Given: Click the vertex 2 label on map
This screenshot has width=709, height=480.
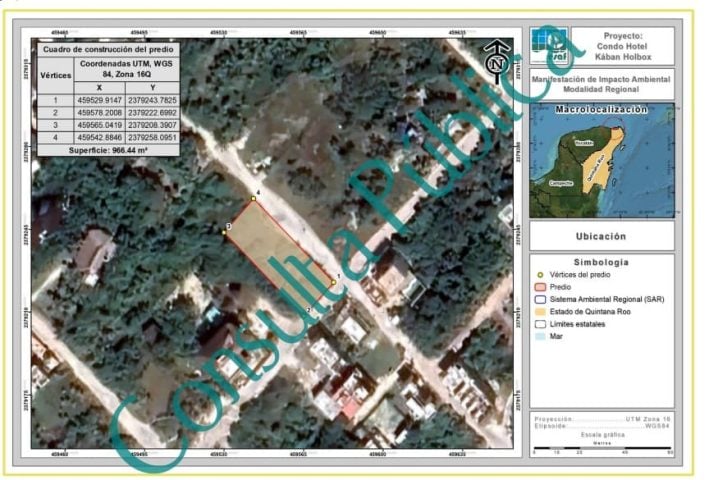Looking at the screenshot, I should 309,310.
